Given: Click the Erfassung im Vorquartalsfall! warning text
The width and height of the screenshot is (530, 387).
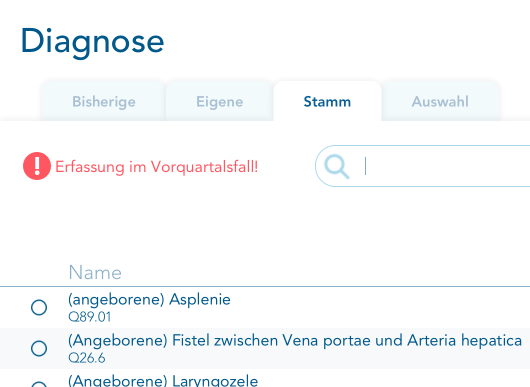Looking at the screenshot, I should coord(156,167).
